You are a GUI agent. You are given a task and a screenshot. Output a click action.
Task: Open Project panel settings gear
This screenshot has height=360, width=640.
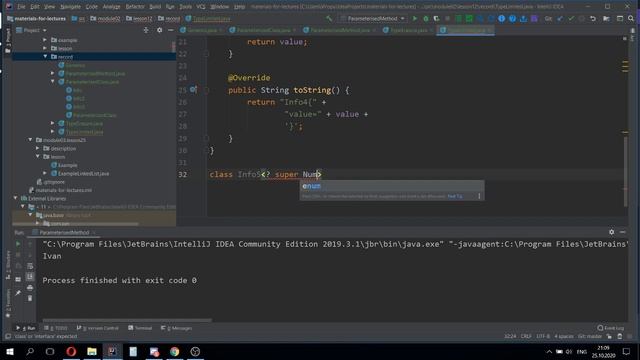click(x=159, y=30)
